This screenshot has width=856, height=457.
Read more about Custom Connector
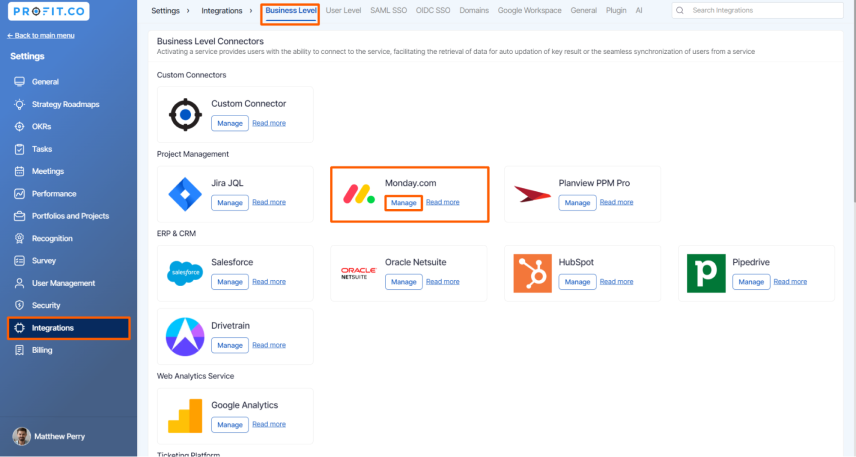(x=269, y=123)
